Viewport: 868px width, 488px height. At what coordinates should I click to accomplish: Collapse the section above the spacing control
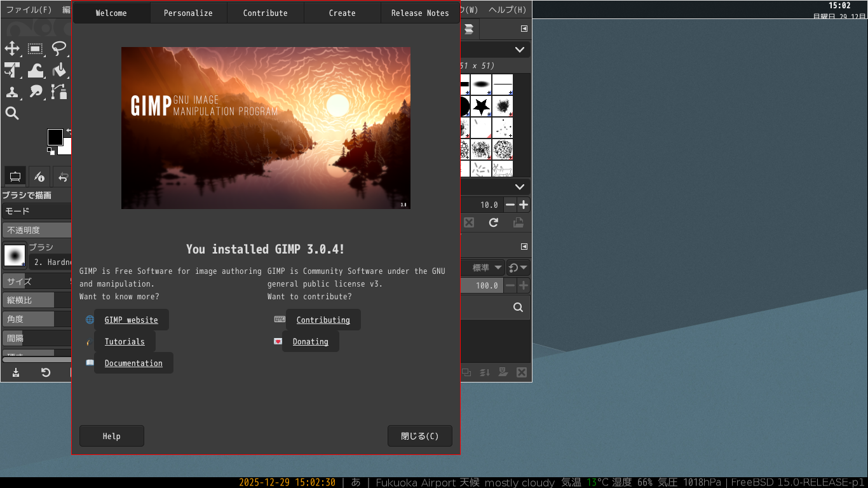click(519, 186)
